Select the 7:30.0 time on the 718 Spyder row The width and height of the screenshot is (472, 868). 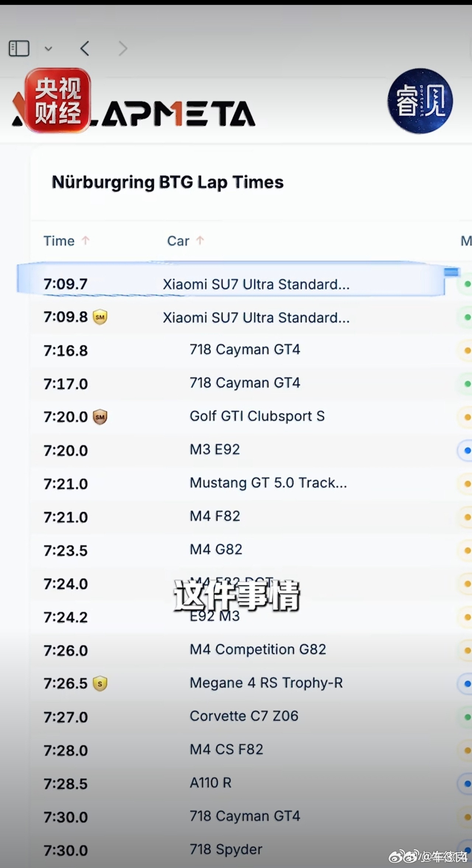click(x=66, y=850)
